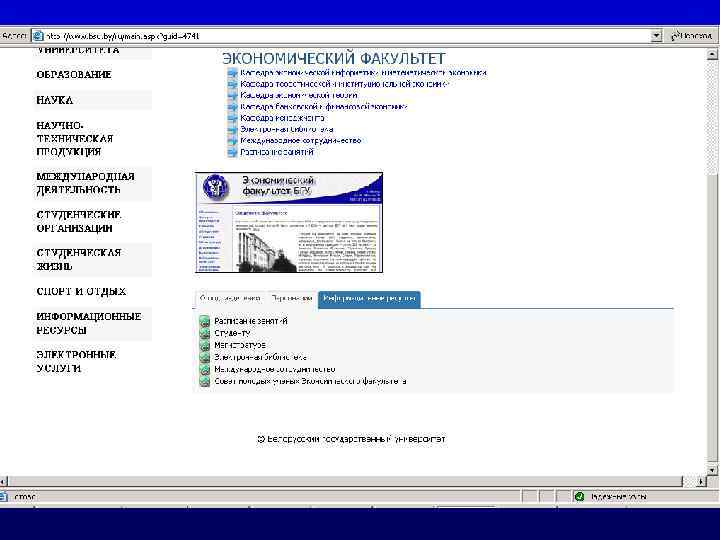720x540 pixels.
Task: Open СПОРТ И ОТДЫХ menu item
Action: [x=81, y=292]
